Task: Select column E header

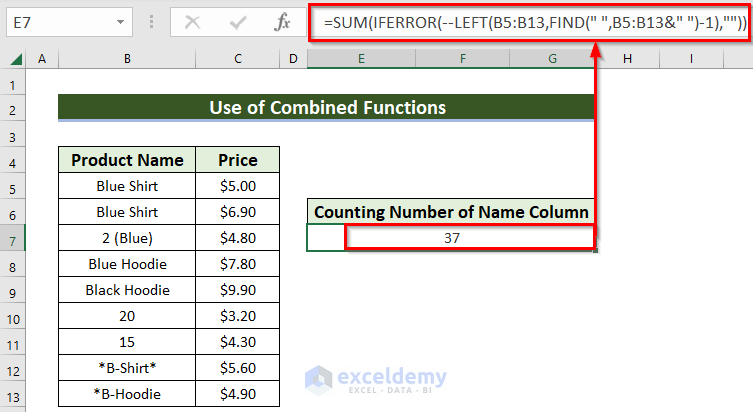Action: [x=361, y=59]
